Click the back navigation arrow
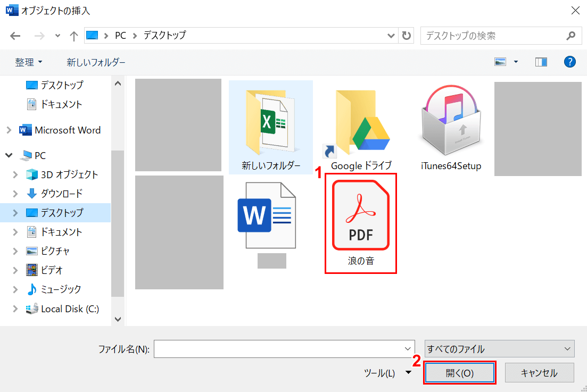Image resolution: width=587 pixels, height=392 pixels. [x=15, y=36]
